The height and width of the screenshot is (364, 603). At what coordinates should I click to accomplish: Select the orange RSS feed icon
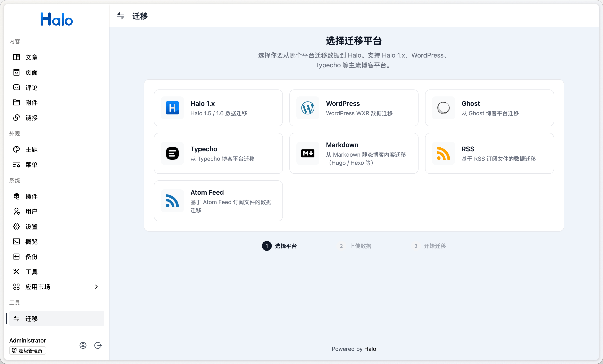pos(443,153)
